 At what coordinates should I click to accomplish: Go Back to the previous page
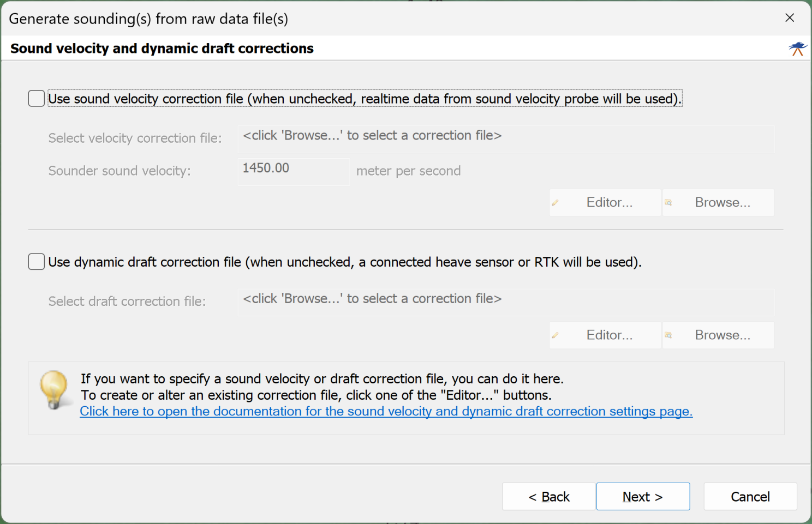[x=548, y=497]
